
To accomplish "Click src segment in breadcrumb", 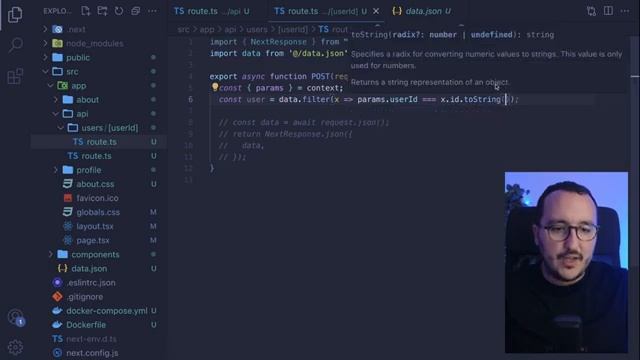I will coord(183,29).
